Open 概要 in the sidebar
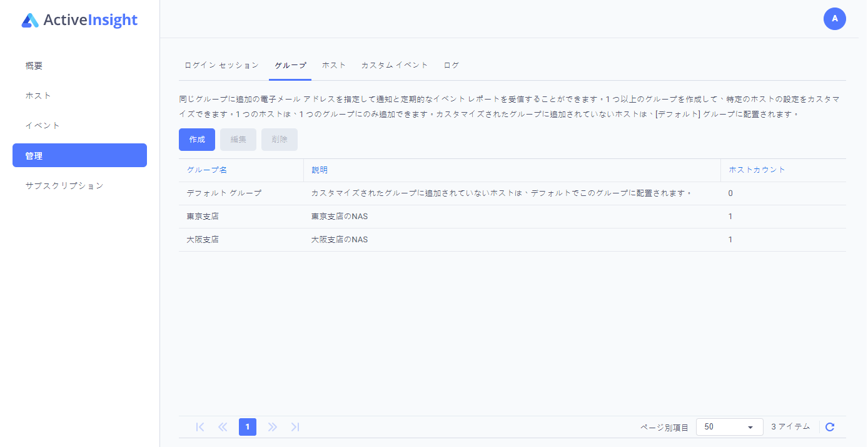 click(x=34, y=66)
